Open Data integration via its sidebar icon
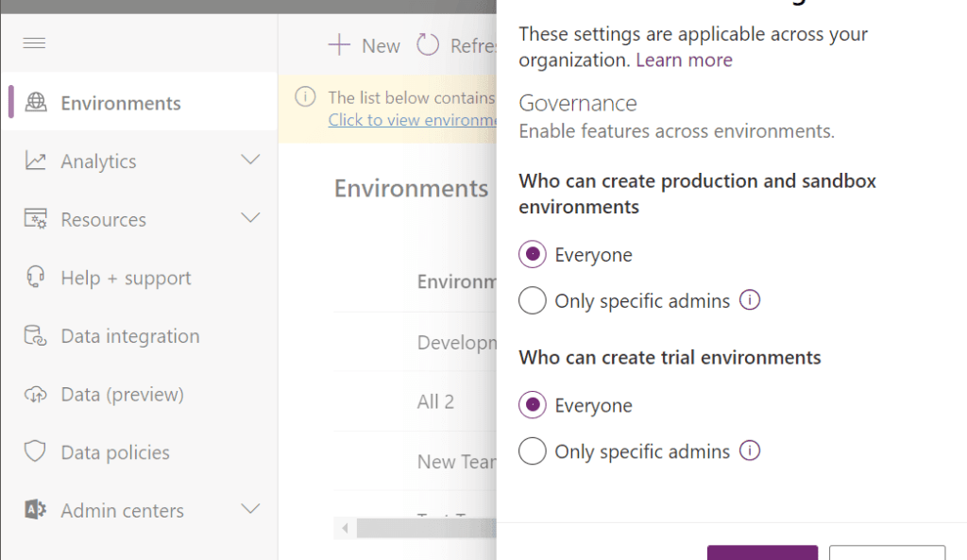967x560 pixels. coord(35,335)
